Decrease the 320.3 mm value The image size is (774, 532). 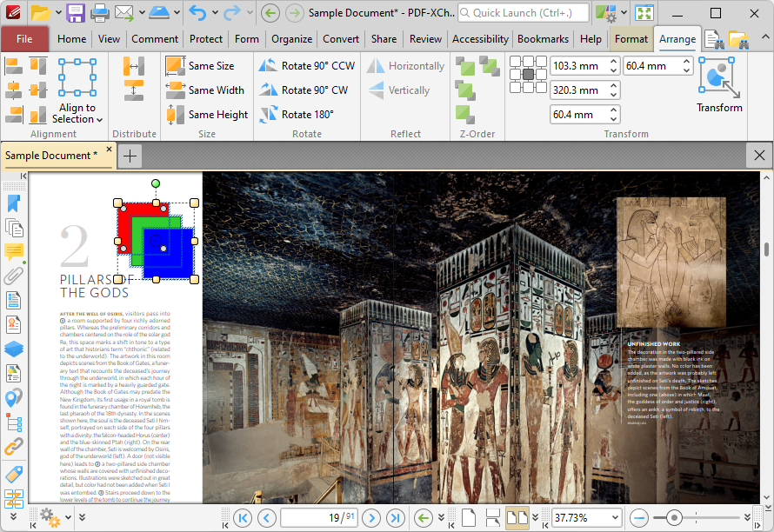[x=613, y=95]
